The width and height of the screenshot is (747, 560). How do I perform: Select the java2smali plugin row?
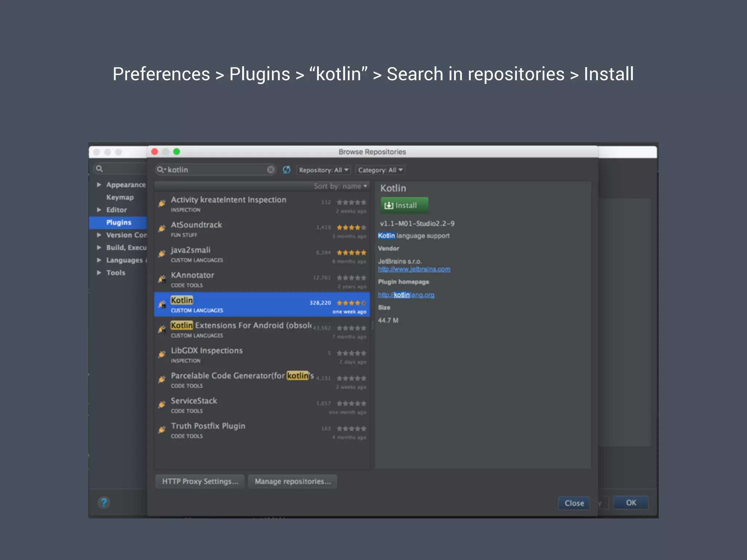(x=262, y=254)
